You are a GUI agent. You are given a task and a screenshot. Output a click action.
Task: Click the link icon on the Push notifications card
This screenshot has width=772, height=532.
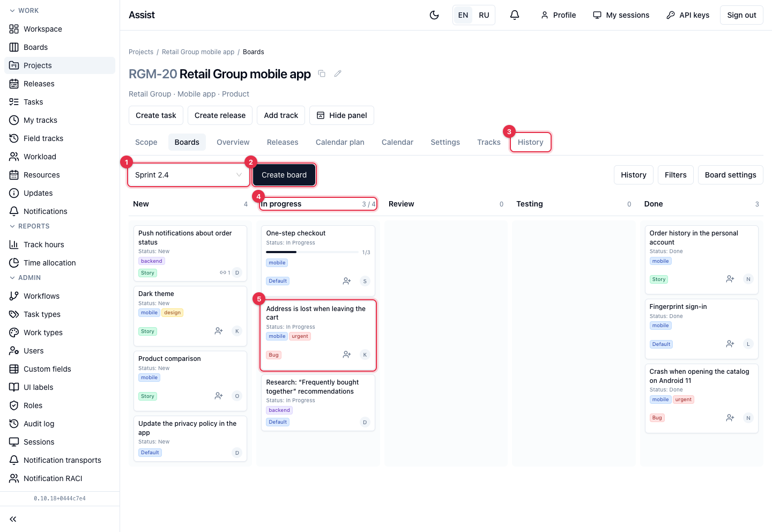[223, 272]
